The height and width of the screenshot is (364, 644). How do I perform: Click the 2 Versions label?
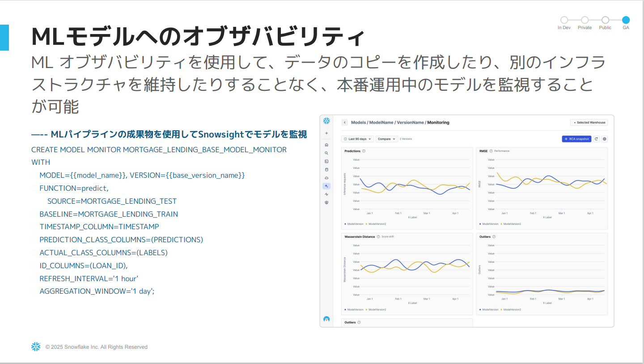[x=406, y=139]
